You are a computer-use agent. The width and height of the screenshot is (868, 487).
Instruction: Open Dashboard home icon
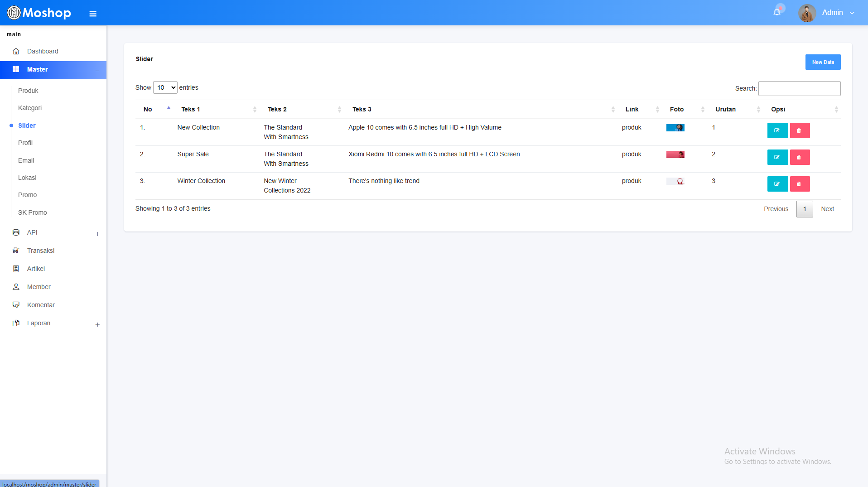[x=16, y=51]
